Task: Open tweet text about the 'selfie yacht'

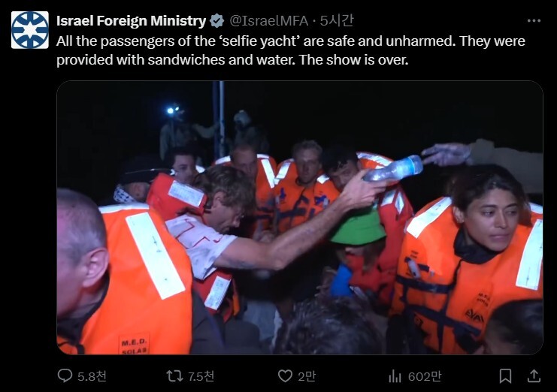Action: (291, 50)
